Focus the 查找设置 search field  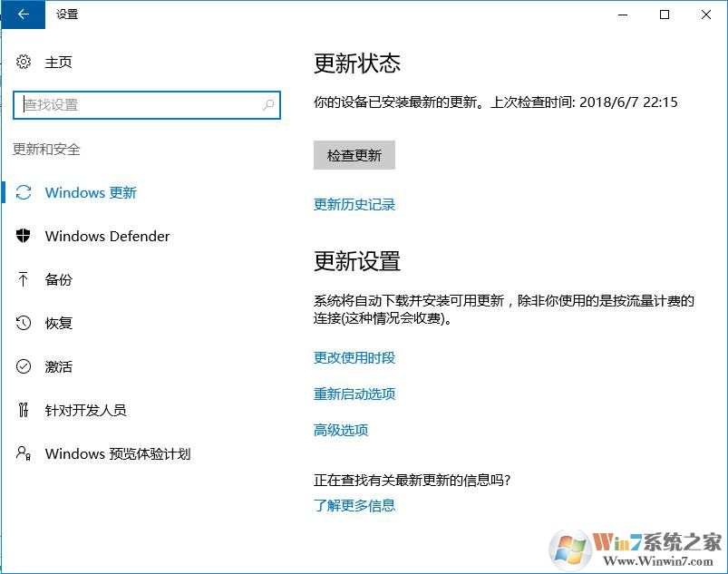[x=136, y=105]
